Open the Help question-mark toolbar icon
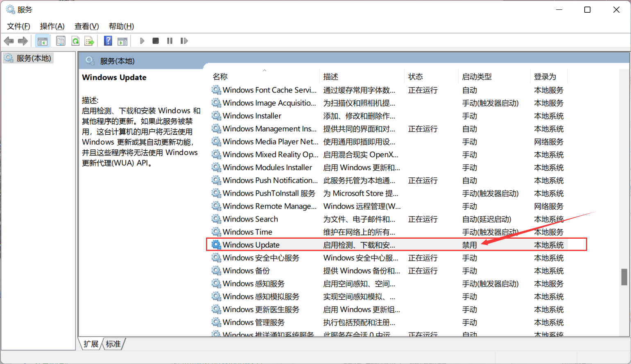 (x=108, y=41)
